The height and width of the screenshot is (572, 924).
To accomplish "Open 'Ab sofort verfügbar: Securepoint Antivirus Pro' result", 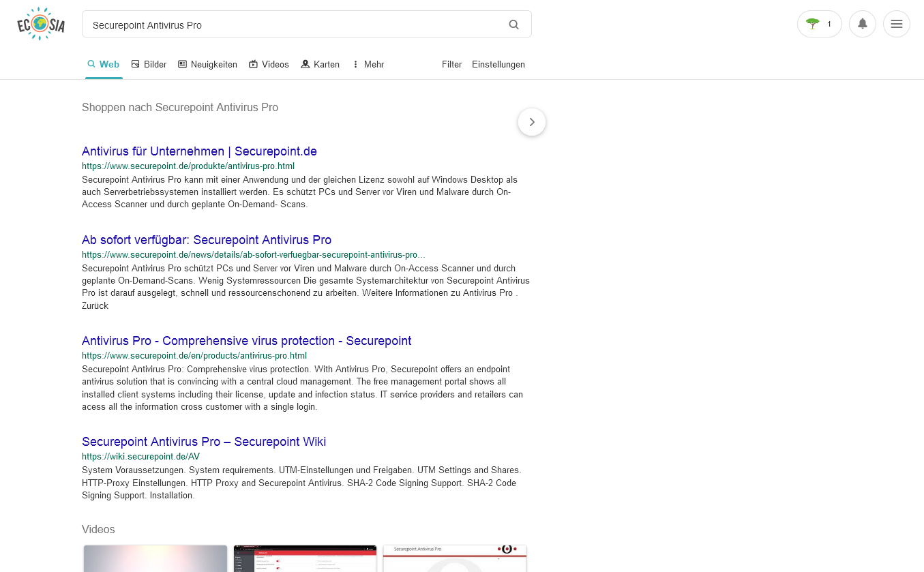I will click(x=207, y=240).
